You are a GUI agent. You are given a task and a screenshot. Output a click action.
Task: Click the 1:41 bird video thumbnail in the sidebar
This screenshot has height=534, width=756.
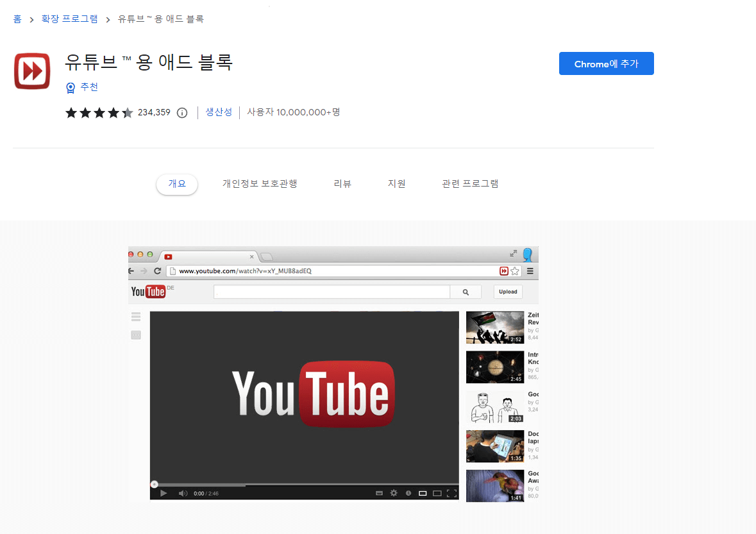(x=495, y=485)
